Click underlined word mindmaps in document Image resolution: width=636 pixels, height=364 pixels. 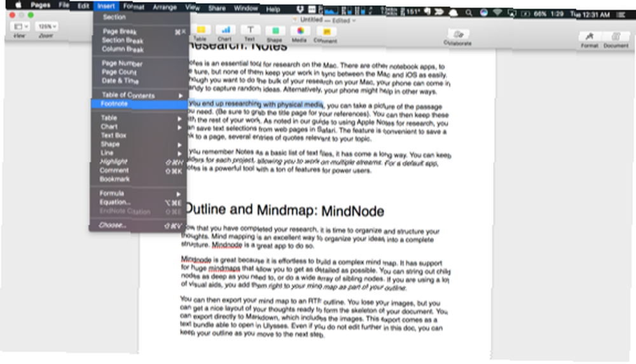[225, 269]
